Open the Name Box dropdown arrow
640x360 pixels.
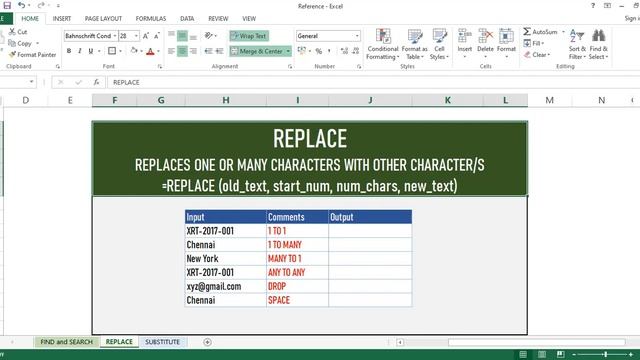pyautogui.click(x=31, y=82)
